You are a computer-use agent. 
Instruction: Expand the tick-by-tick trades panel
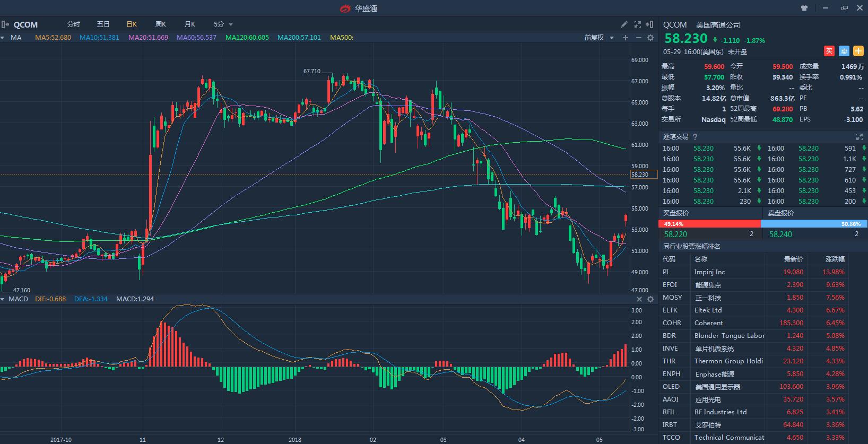860,137
